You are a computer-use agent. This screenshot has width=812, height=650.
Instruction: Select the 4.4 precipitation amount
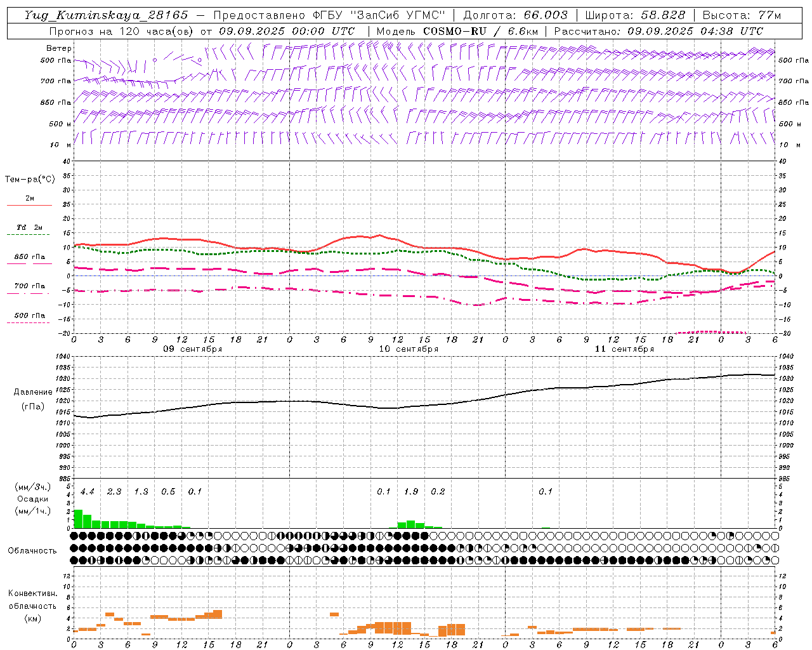tap(87, 492)
